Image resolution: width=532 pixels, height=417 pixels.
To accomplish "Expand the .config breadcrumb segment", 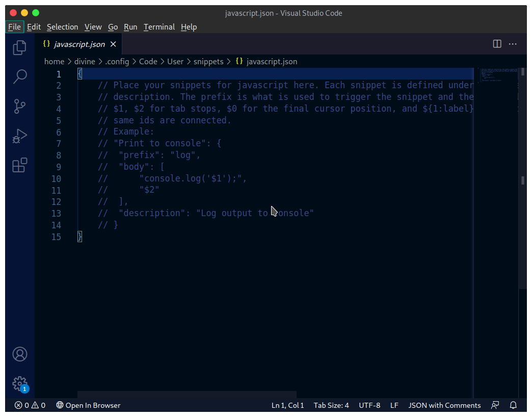I will (x=117, y=61).
